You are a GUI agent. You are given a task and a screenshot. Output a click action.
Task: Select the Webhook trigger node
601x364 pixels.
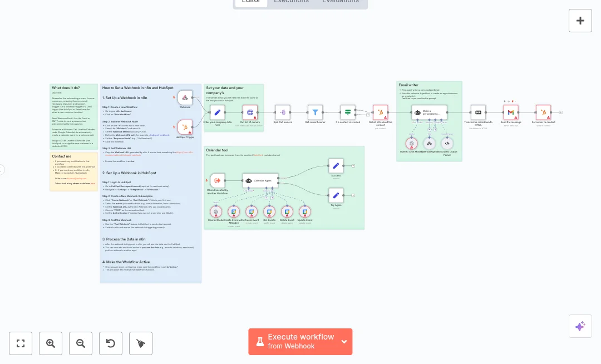185,98
